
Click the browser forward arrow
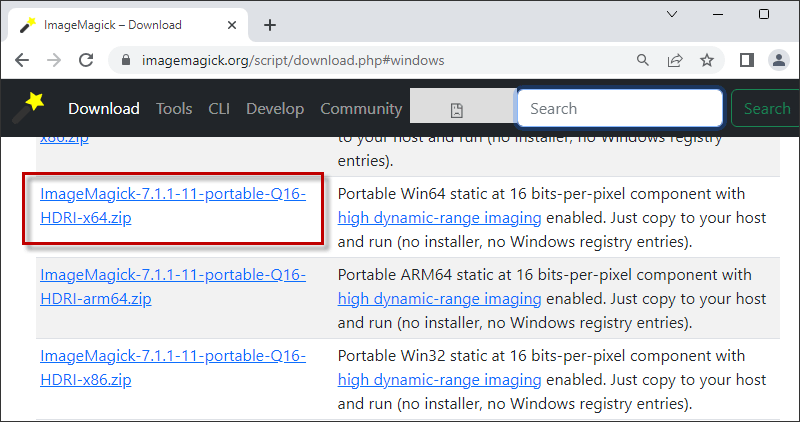pyautogui.click(x=54, y=60)
